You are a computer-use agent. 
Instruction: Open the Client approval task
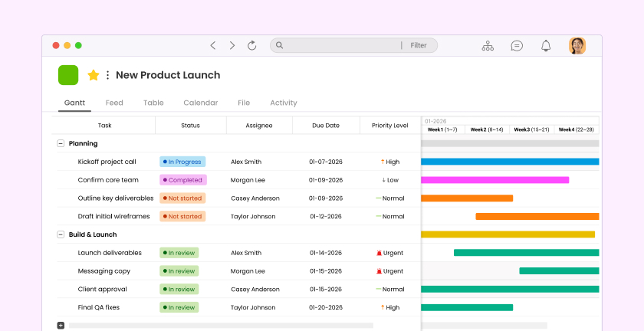[x=102, y=289]
